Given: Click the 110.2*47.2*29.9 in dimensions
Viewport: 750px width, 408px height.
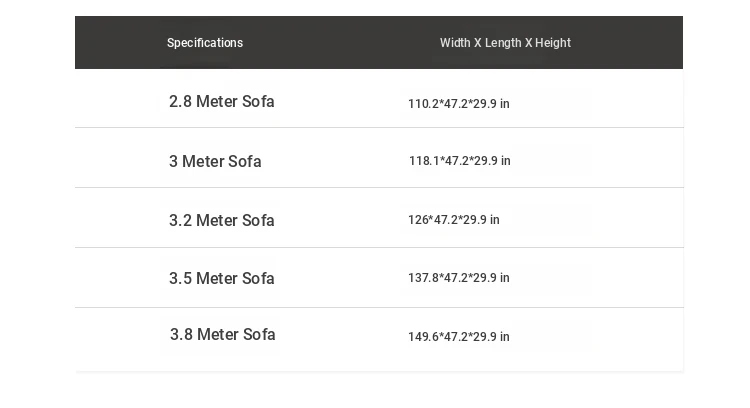Looking at the screenshot, I should (458, 104).
